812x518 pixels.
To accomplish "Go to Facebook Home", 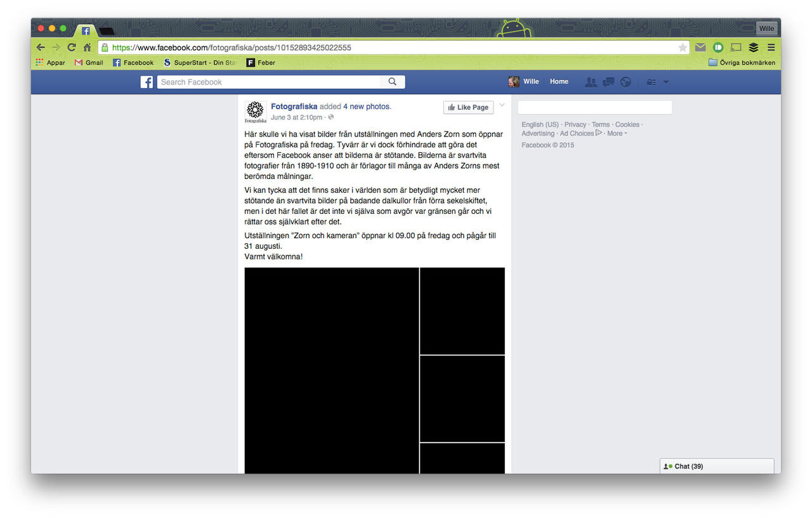I will (559, 82).
